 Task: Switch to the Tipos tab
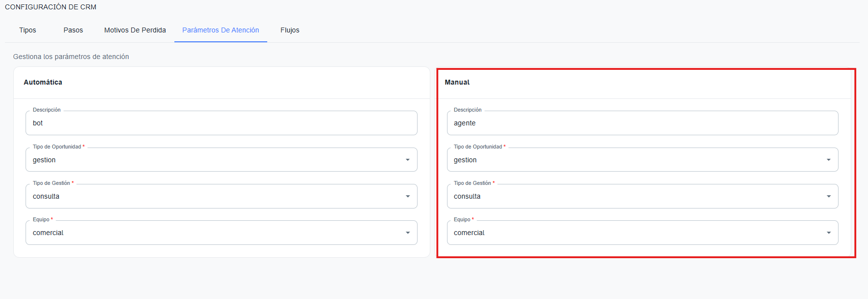28,30
